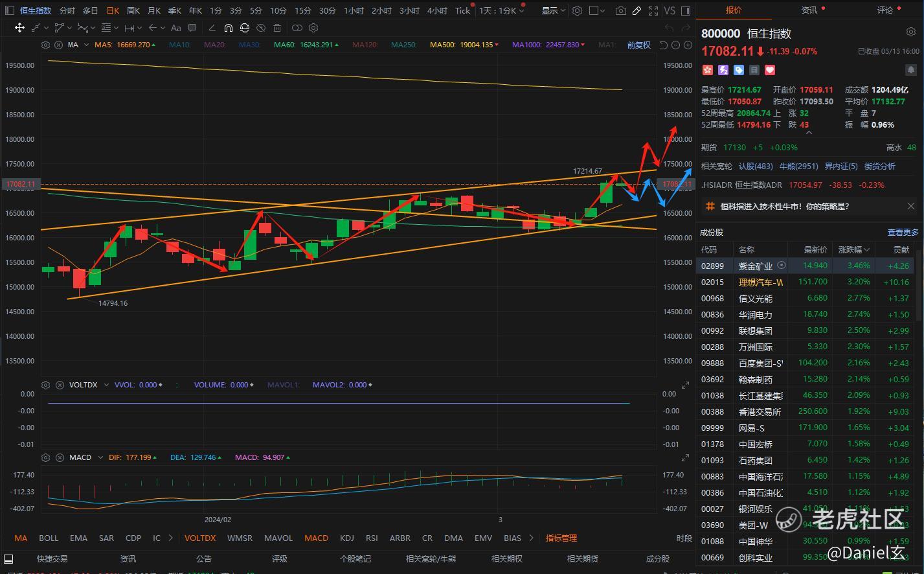Open the 1天:1分K period dropdown
Screen dimensions: 924x574
[501, 10]
